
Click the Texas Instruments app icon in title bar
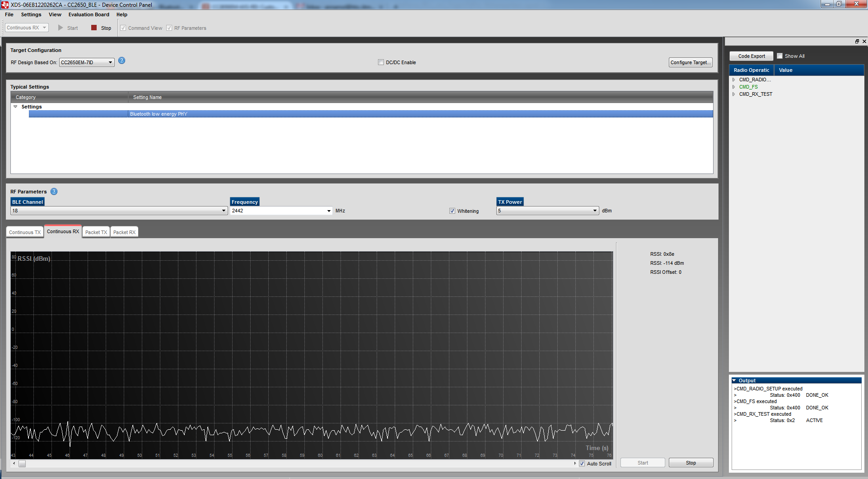coord(5,5)
